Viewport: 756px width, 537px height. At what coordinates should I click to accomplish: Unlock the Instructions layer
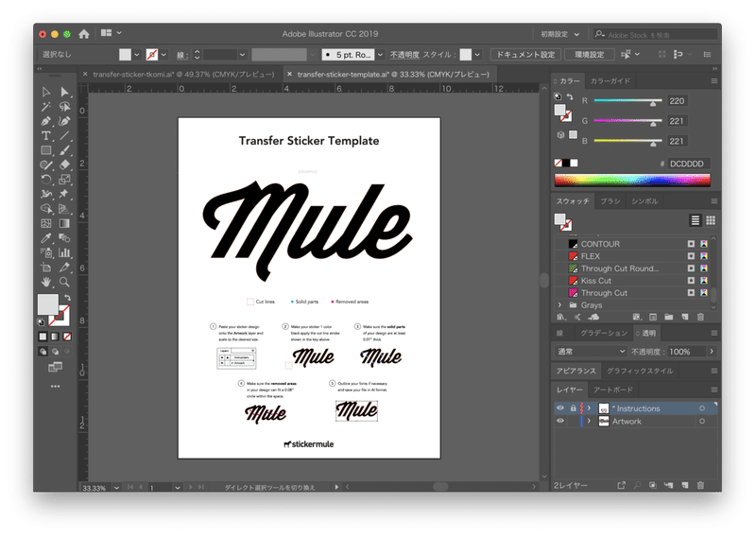coord(573,408)
